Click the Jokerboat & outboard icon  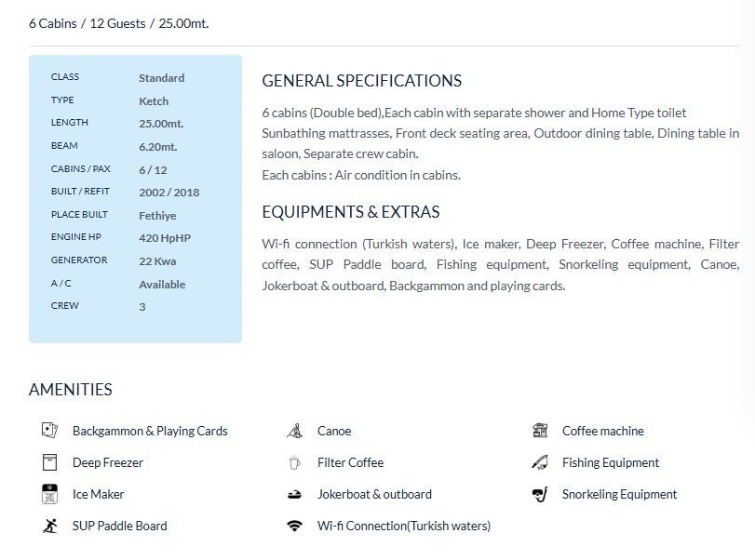click(x=294, y=494)
